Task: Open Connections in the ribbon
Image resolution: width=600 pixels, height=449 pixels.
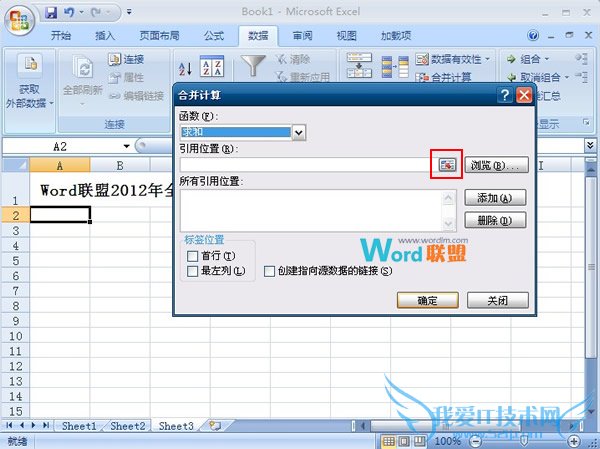Action: point(126,59)
